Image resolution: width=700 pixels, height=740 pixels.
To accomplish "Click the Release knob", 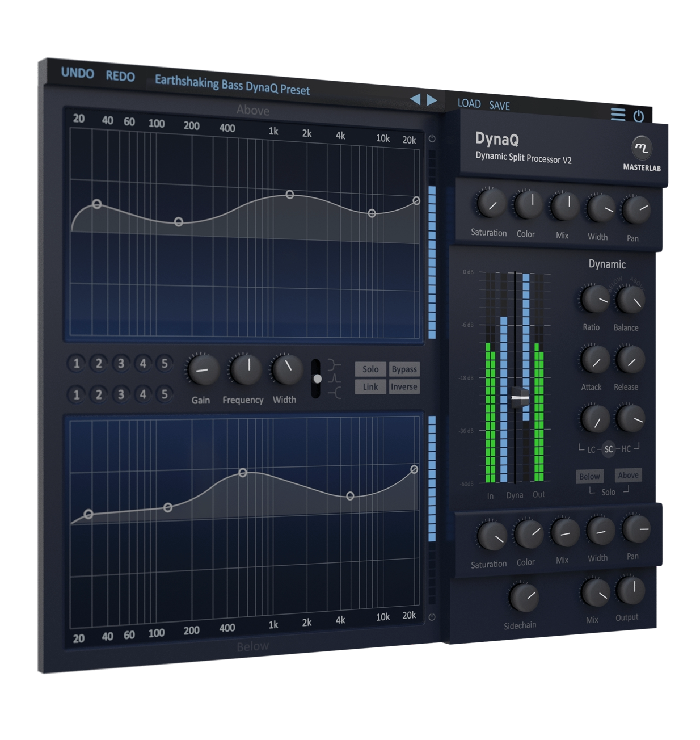I will [x=630, y=360].
